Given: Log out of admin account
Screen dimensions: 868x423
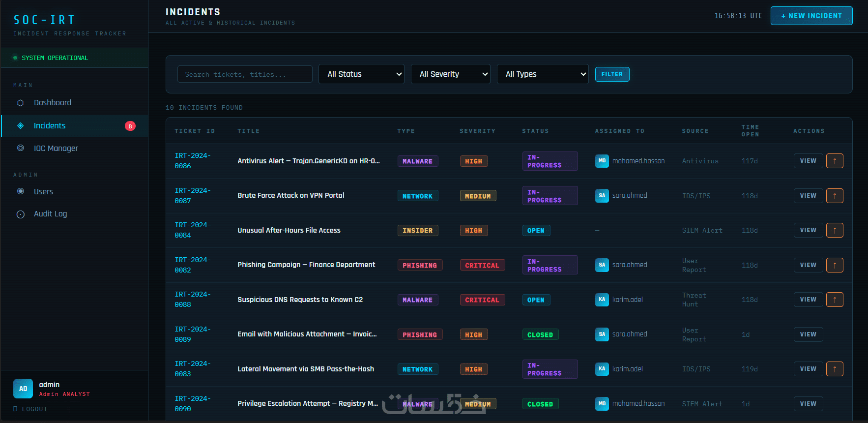Looking at the screenshot, I should coord(30,409).
